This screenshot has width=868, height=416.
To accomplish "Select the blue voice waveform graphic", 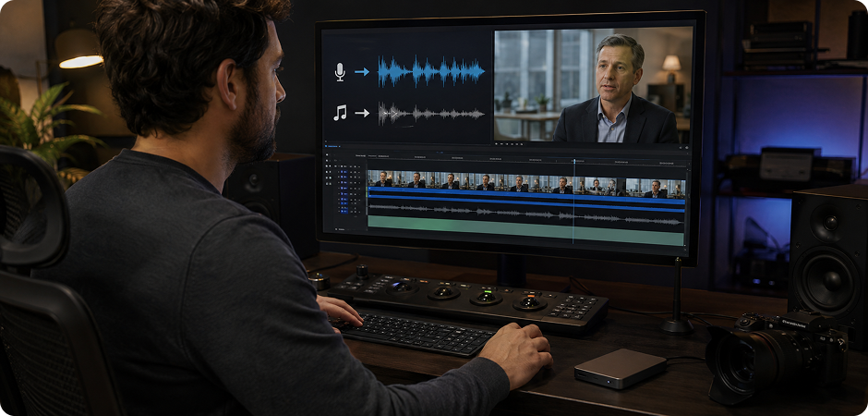I will pyautogui.click(x=431, y=71).
